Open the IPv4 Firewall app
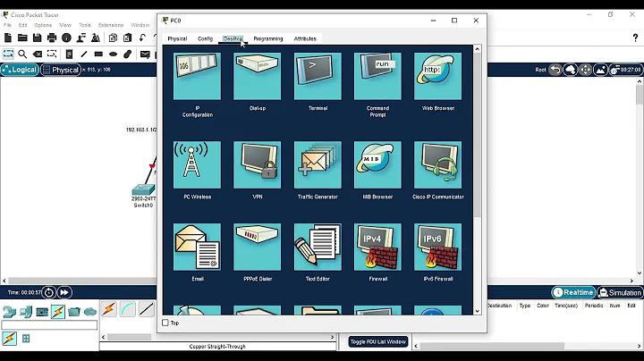Viewport: 644px width, 361px height. (x=377, y=247)
